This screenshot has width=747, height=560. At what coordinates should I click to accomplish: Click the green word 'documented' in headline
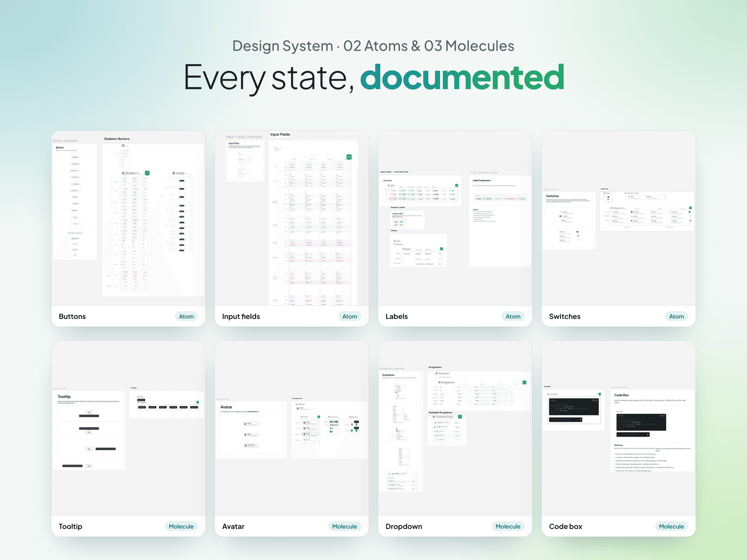pos(462,78)
